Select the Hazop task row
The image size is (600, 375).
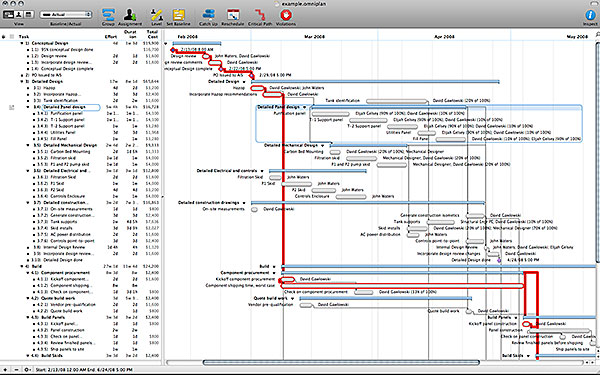[x=80, y=88]
